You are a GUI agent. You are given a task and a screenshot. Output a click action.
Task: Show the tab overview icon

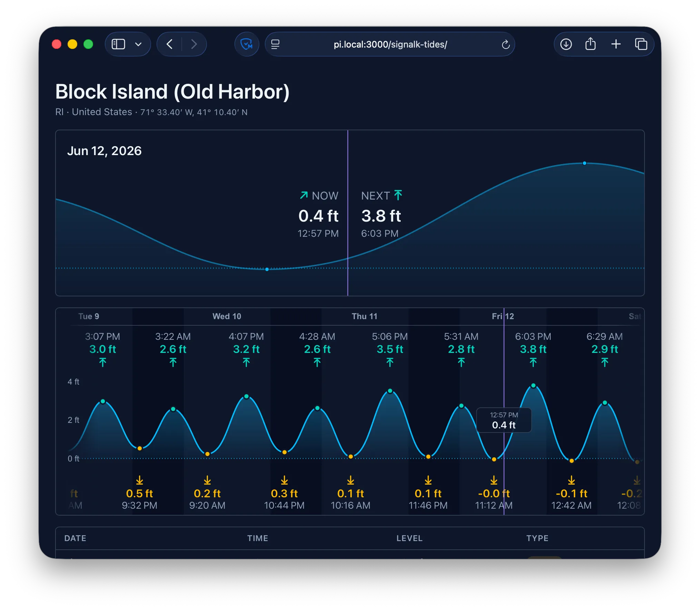coord(641,44)
